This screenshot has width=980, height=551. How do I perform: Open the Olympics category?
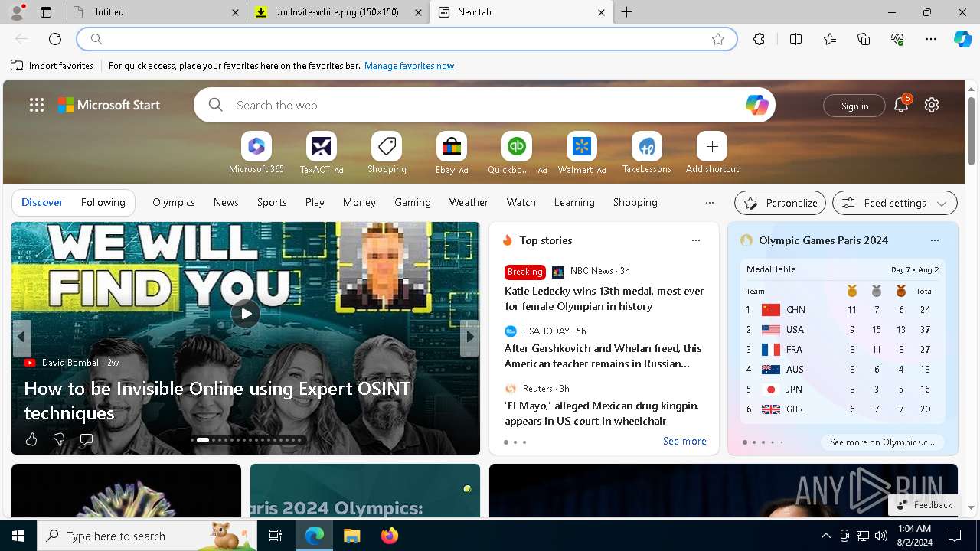(174, 202)
